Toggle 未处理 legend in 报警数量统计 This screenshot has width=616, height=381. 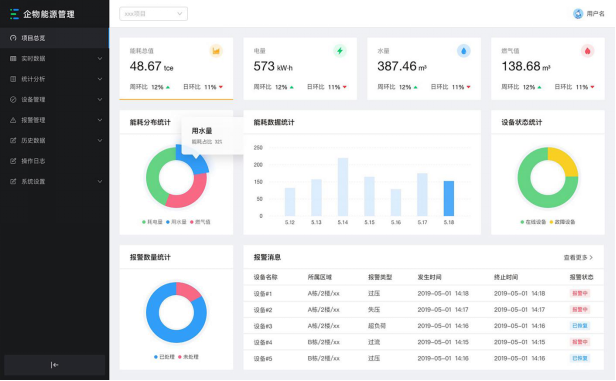[x=188, y=357]
